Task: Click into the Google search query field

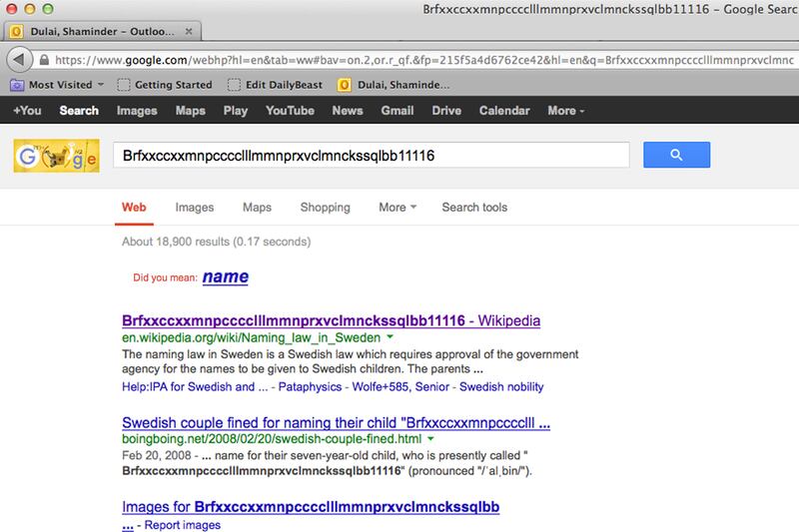Action: coord(371,155)
